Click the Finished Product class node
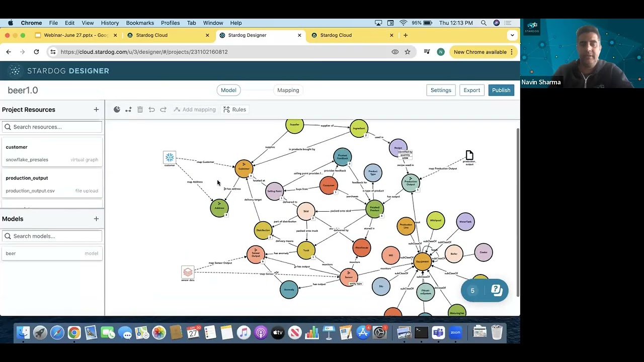The height and width of the screenshot is (362, 644). click(374, 209)
